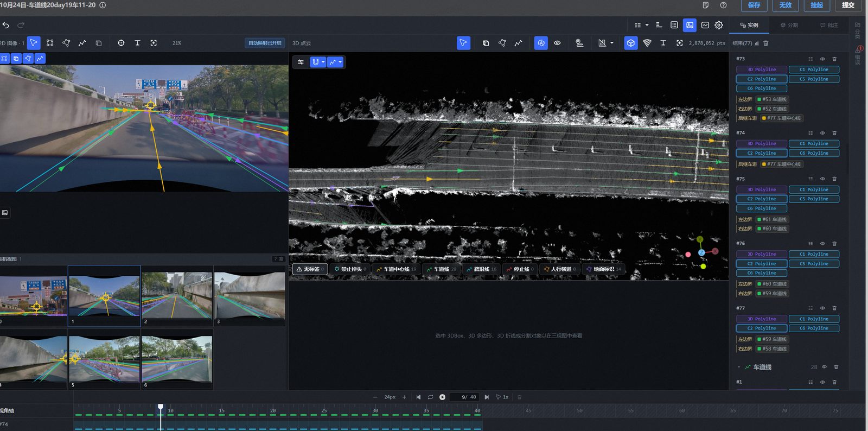Click frame 20 on timeline ruler

(273, 410)
